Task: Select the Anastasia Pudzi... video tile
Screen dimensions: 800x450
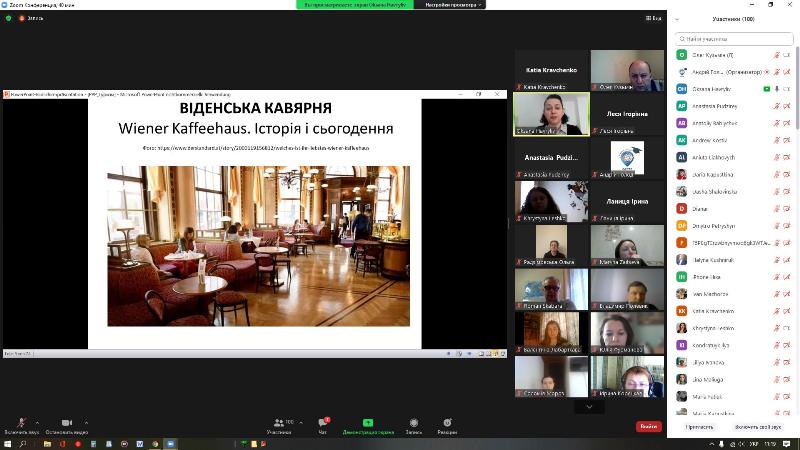Action: click(x=551, y=158)
